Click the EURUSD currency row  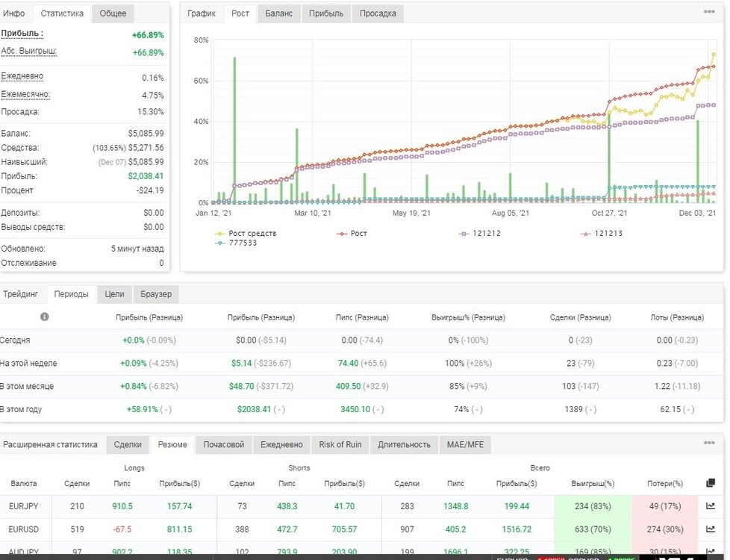point(362,529)
